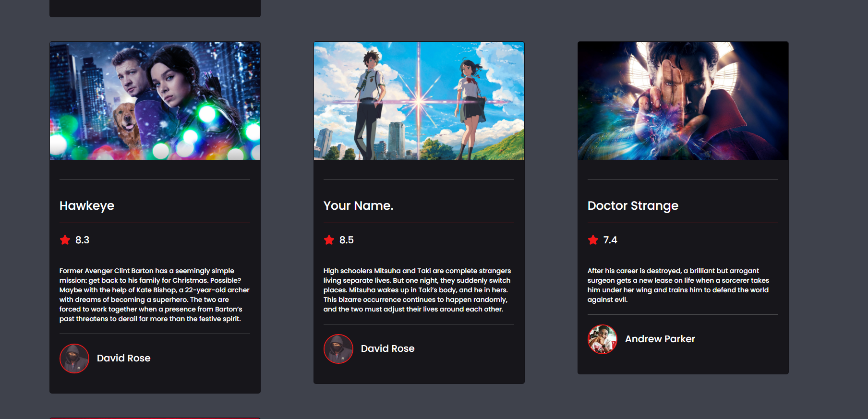This screenshot has height=419, width=868.
Task: Click the Your Name. synopsis paragraph
Action: click(417, 290)
